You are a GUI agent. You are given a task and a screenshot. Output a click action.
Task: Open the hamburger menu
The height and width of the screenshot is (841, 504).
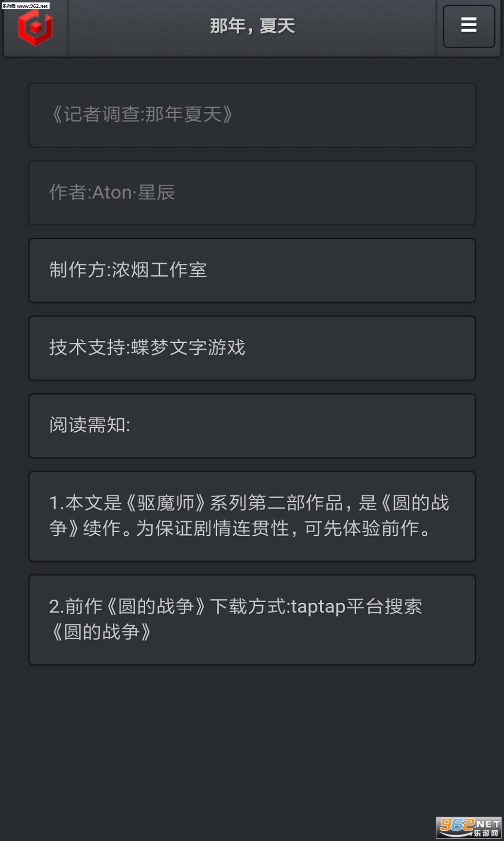click(469, 26)
